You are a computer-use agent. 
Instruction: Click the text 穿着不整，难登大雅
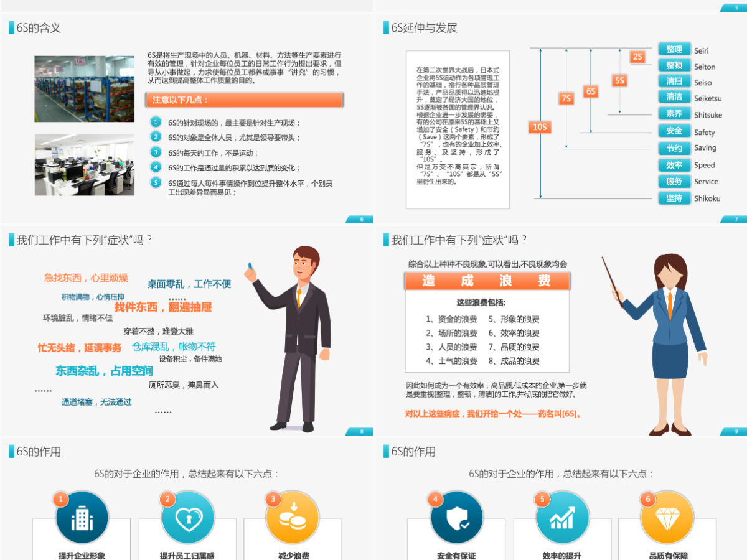158,332
